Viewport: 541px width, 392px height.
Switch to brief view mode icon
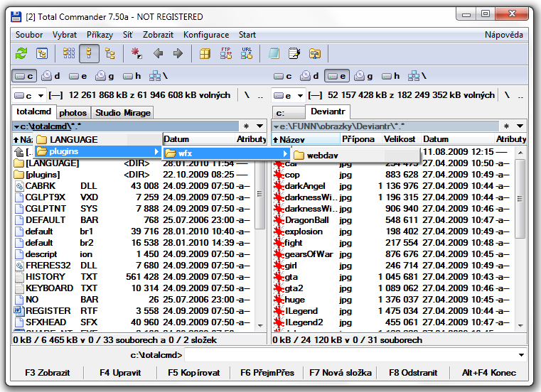tap(69, 53)
